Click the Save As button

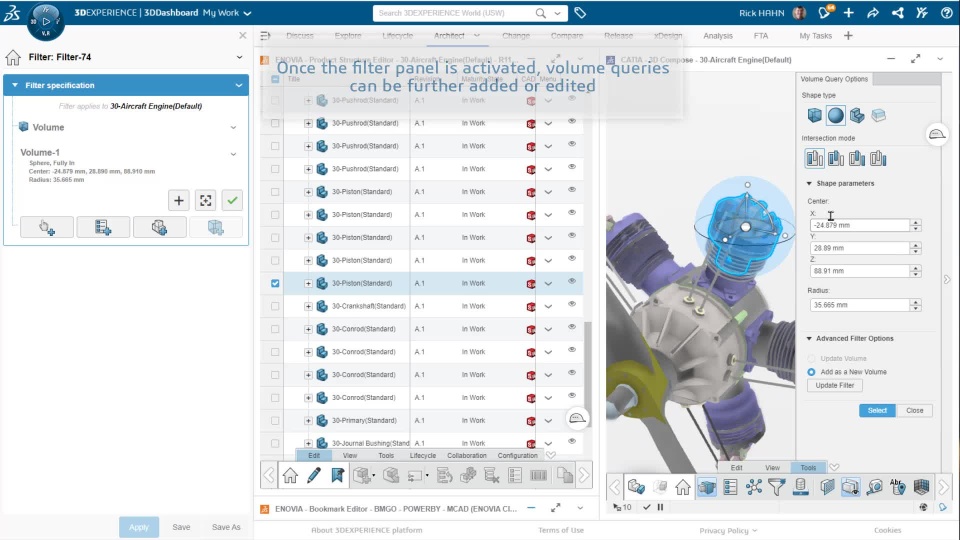click(226, 527)
